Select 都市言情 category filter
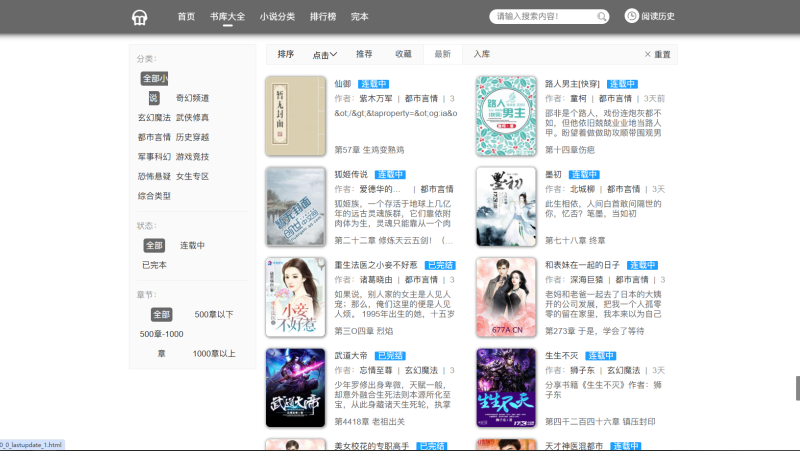800x451 pixels. [154, 137]
